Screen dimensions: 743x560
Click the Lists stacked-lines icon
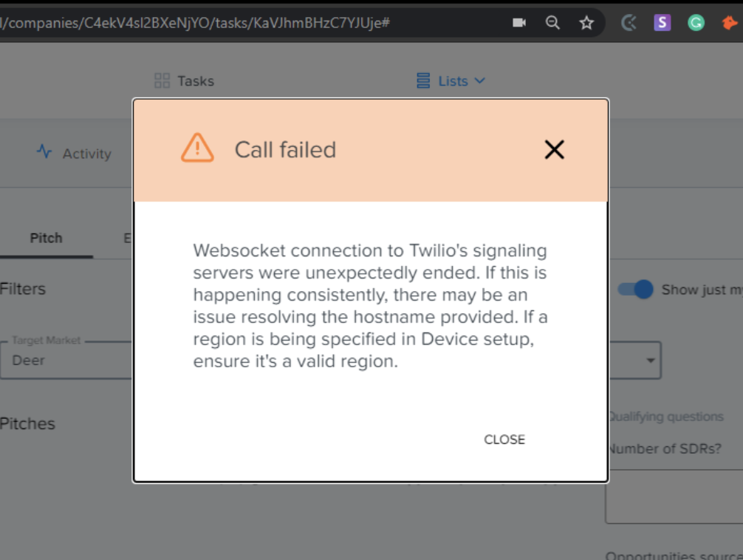pyautogui.click(x=423, y=81)
